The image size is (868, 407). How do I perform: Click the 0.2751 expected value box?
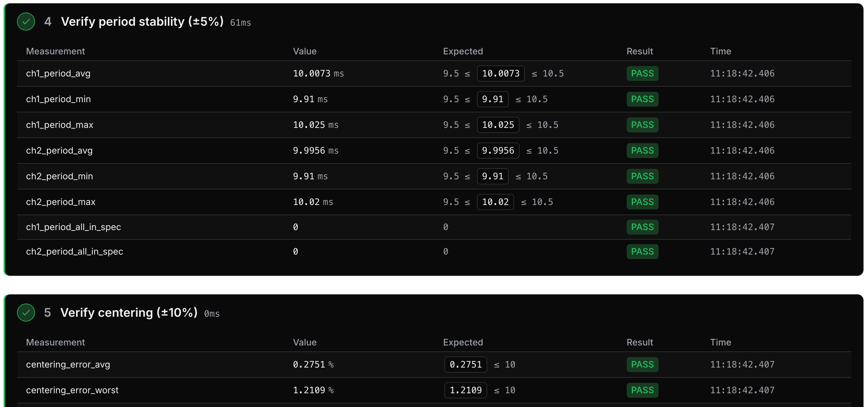coord(466,365)
